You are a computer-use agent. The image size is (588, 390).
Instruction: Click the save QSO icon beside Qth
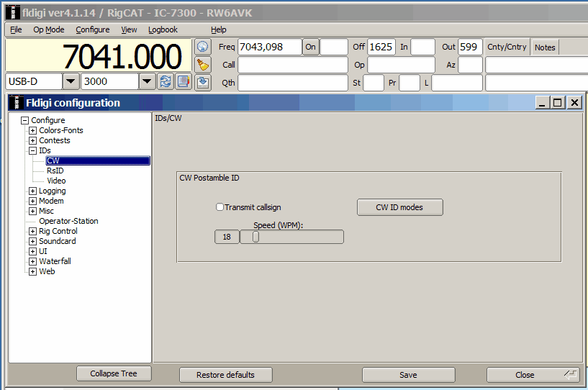tap(203, 82)
